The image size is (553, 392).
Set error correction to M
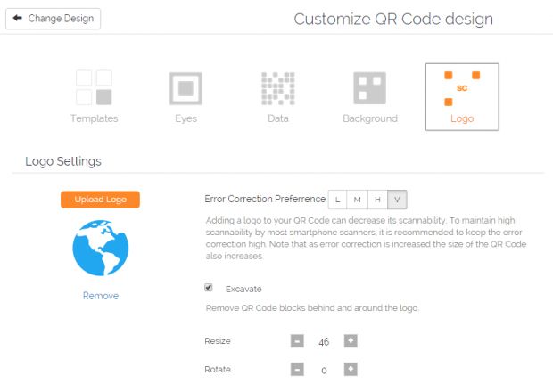point(358,200)
